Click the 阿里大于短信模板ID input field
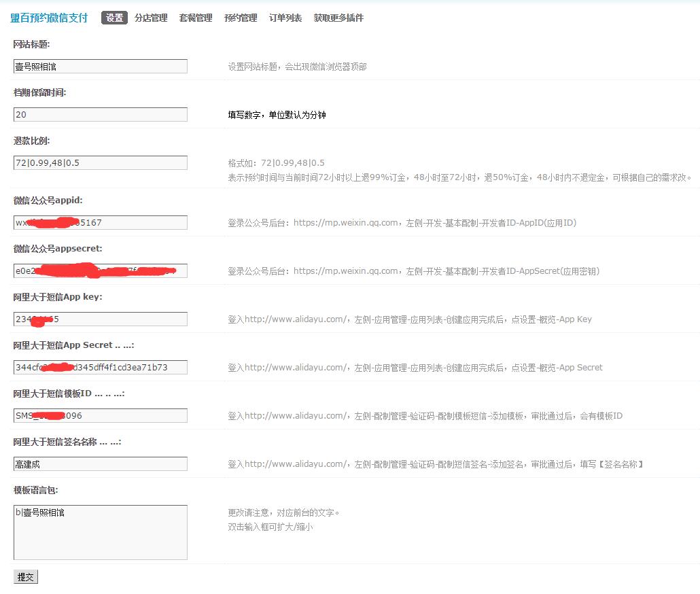This screenshot has width=700, height=594. coord(100,416)
